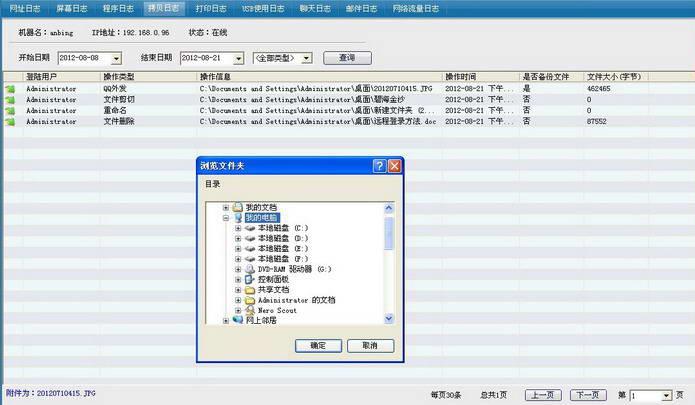Viewport: 695px width, 405px height.
Task: Expand the 本地磁盘 (D:) tree node
Action: pyautogui.click(x=238, y=238)
